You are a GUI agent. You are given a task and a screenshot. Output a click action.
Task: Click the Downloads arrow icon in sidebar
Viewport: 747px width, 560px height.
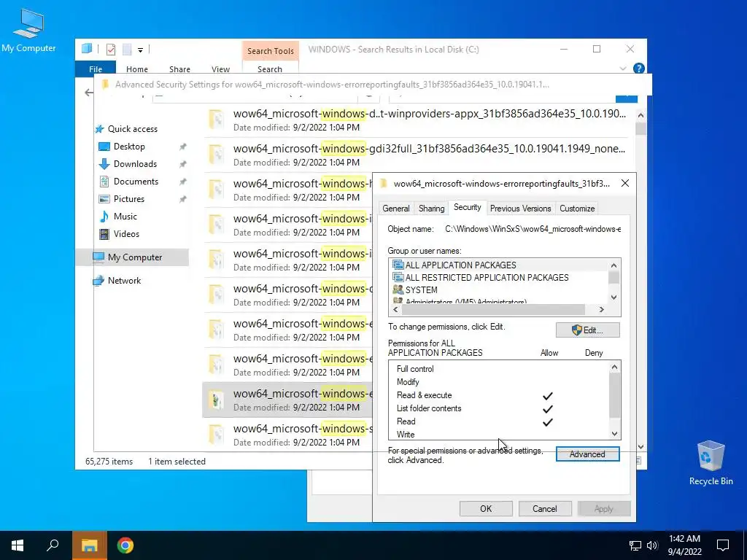pyautogui.click(x=104, y=164)
